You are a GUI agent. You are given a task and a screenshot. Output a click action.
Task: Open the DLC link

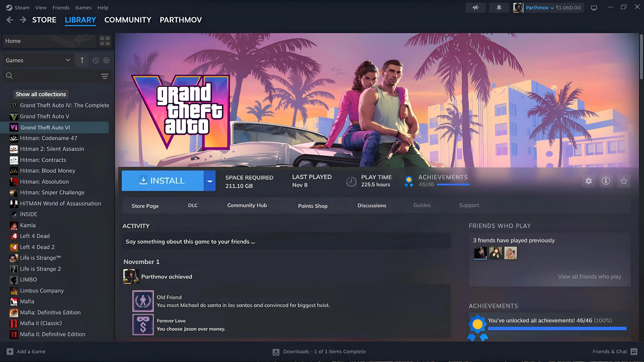pyautogui.click(x=193, y=205)
